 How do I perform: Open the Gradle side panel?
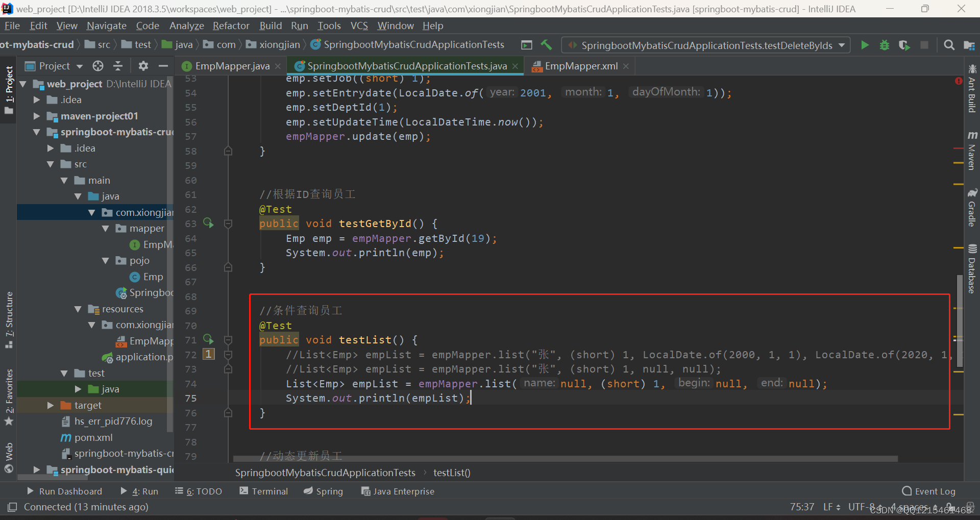click(x=972, y=208)
